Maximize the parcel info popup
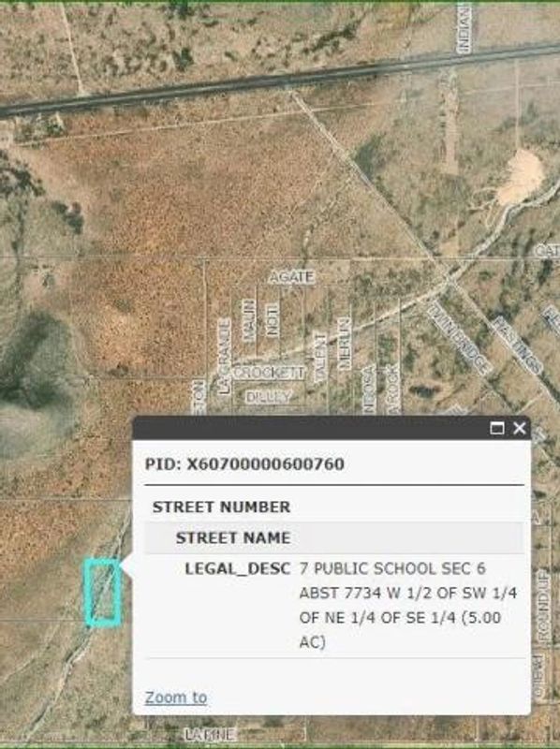The image size is (560, 749). (x=497, y=428)
